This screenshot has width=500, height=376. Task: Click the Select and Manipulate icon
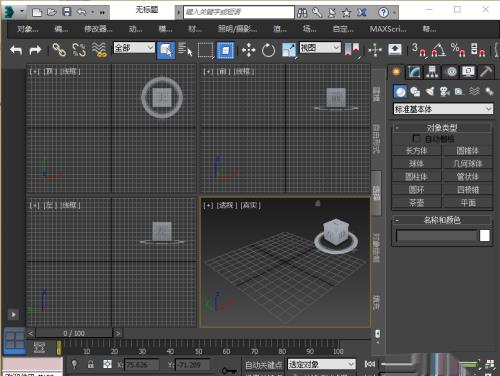tap(375, 50)
